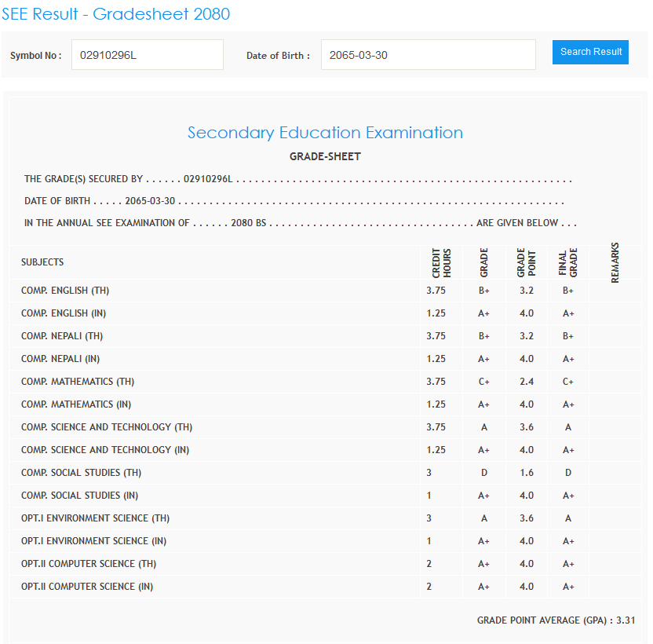Select the CREDIT HOURS column header

pos(442,264)
